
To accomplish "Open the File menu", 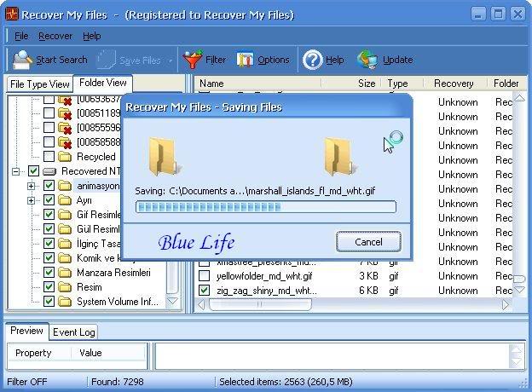I will coord(21,36).
